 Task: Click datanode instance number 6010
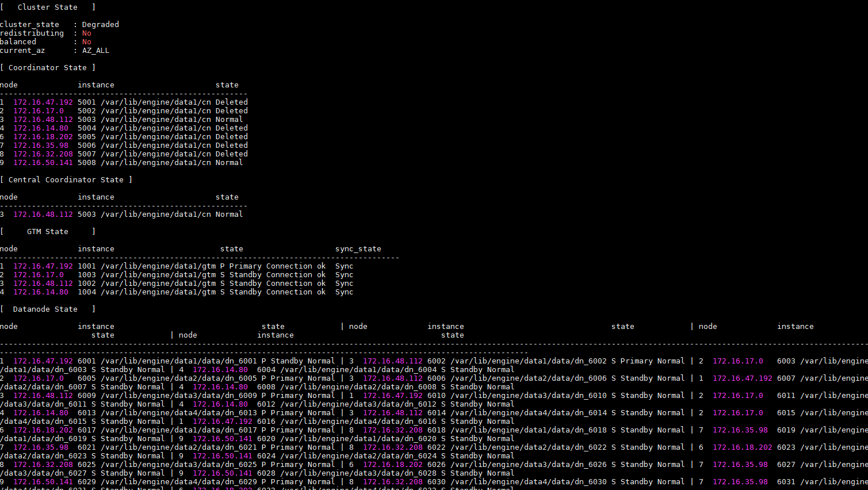pyautogui.click(x=437, y=396)
